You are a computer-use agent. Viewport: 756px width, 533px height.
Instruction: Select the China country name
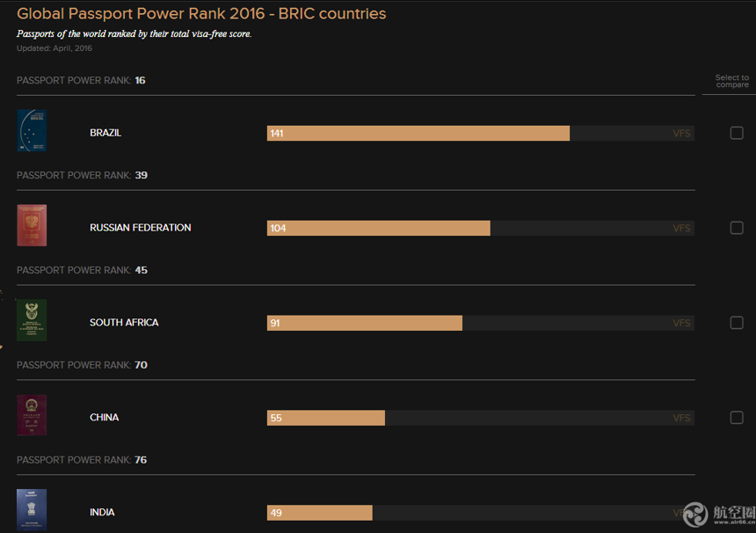(104, 418)
